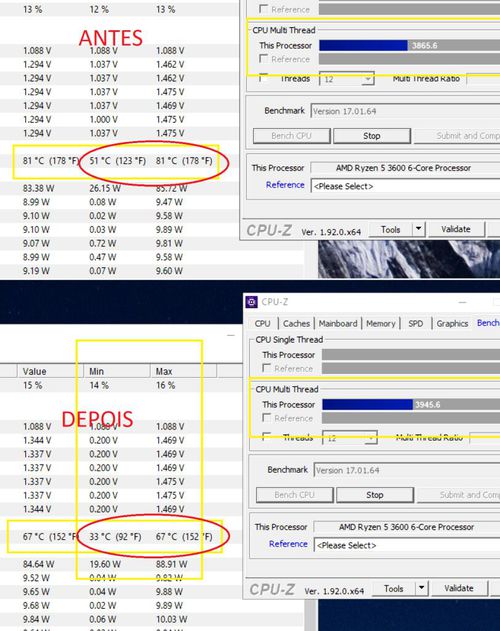Switch to the Caches tab
500x631 pixels.
point(296,324)
